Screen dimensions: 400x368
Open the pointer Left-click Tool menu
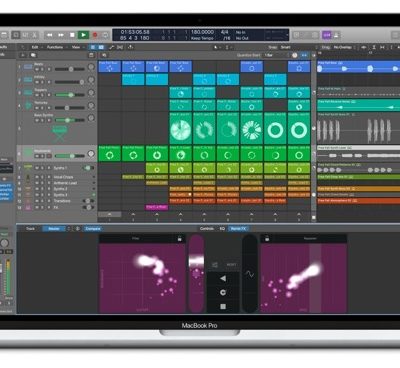click(217, 47)
